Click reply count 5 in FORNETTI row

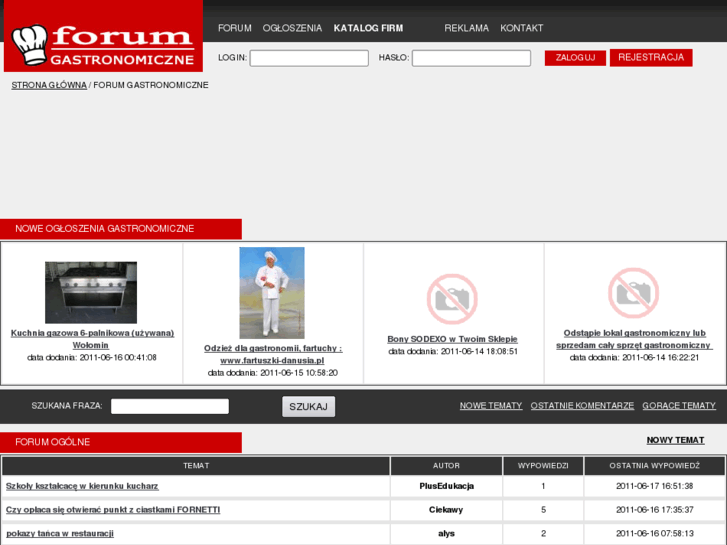coord(543,510)
